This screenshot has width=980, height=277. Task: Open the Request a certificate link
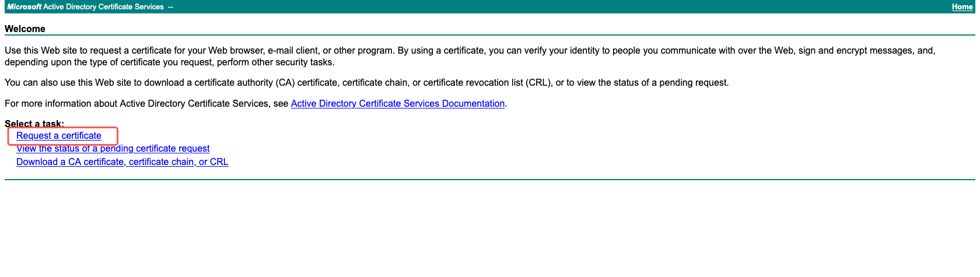59,136
